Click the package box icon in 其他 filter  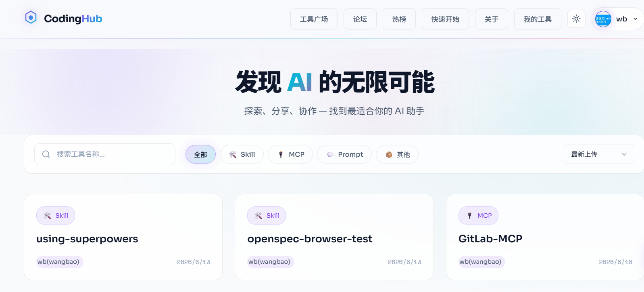click(x=389, y=154)
